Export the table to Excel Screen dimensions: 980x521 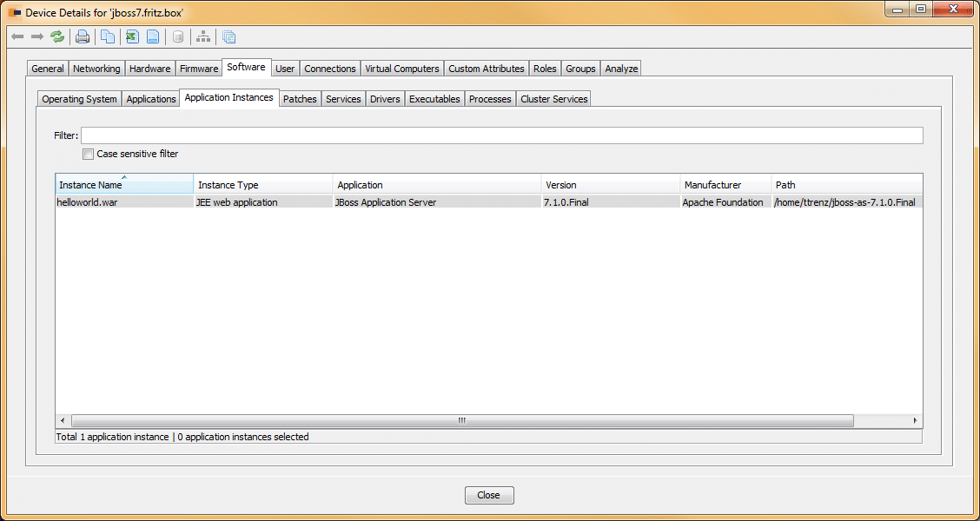coord(131,36)
